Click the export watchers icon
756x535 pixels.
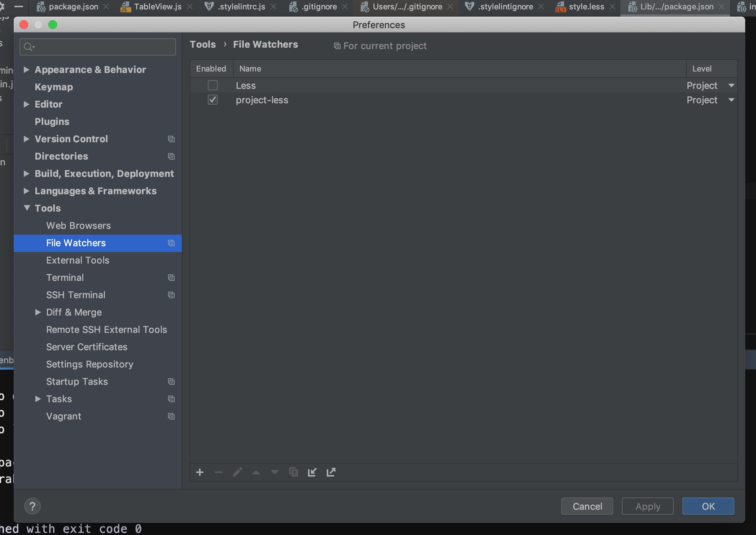point(331,472)
